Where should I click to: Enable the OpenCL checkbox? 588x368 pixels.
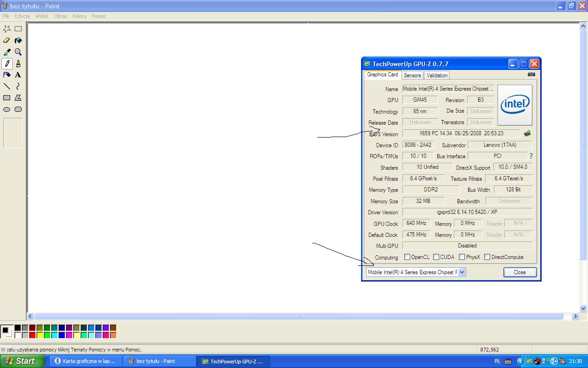(x=407, y=257)
